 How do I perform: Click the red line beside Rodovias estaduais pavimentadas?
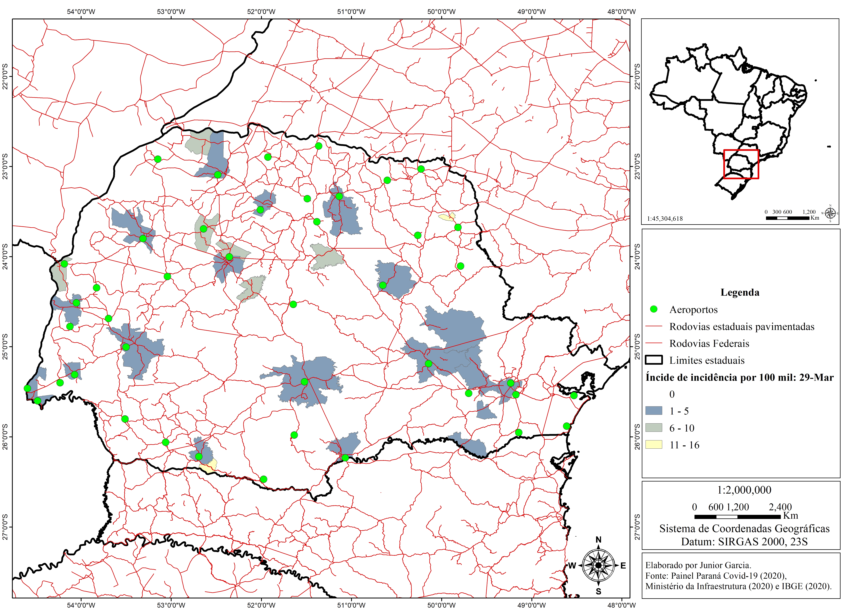click(x=654, y=326)
